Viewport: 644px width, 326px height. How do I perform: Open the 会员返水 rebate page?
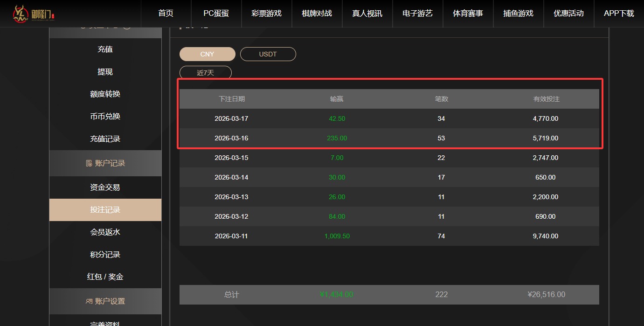pyautogui.click(x=105, y=232)
